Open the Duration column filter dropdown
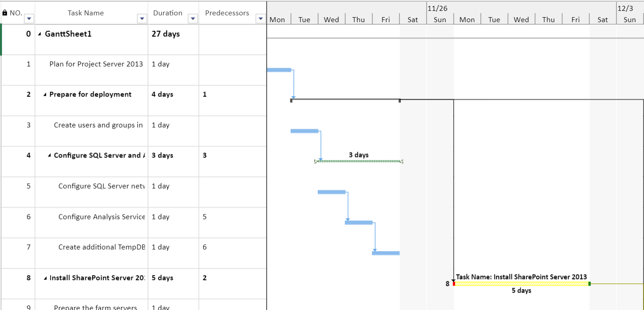Viewport: 644px width, 310px height. (x=193, y=19)
